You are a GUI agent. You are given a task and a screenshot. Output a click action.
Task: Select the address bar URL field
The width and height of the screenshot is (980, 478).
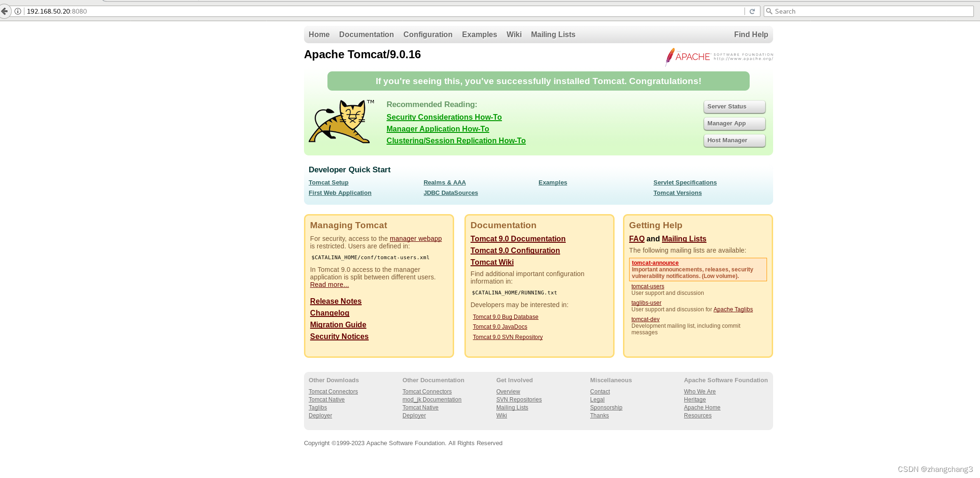(385, 11)
